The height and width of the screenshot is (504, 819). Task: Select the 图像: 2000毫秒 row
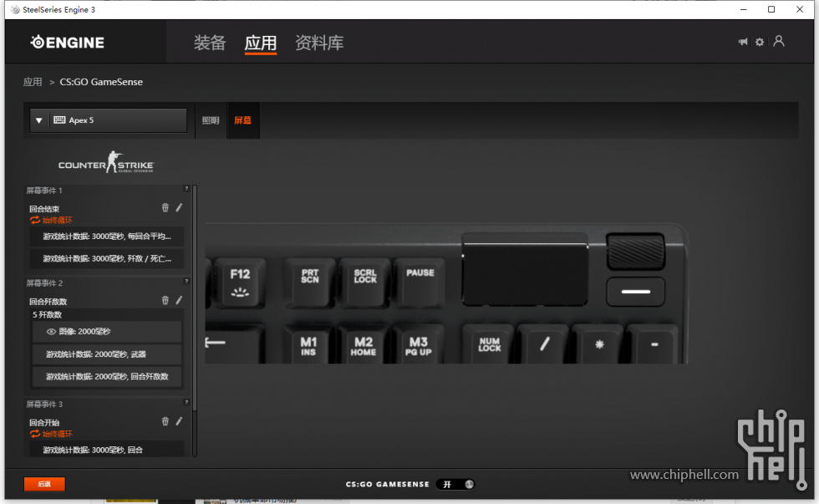click(x=107, y=332)
